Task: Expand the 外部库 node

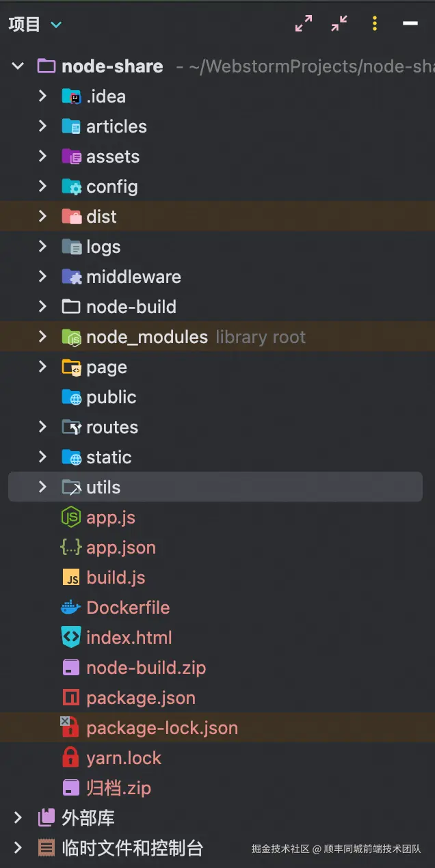Action: (18, 818)
